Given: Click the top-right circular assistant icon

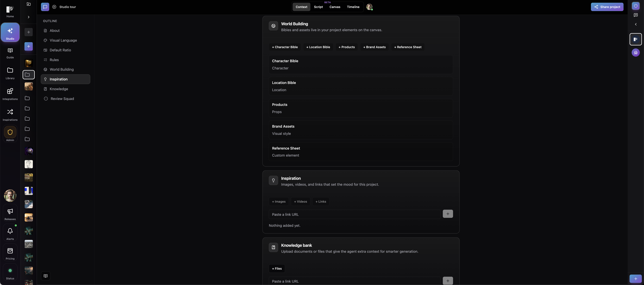Looking at the screenshot, I should pos(636,6).
